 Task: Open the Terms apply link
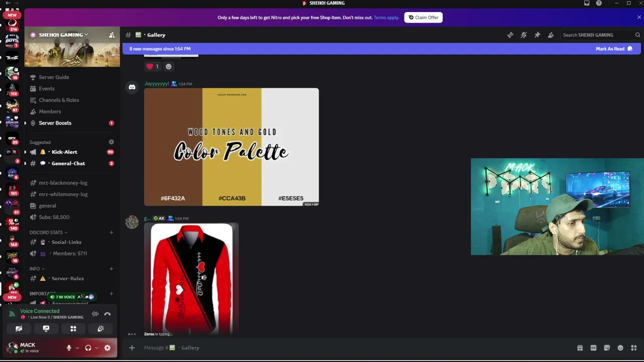pyautogui.click(x=386, y=18)
